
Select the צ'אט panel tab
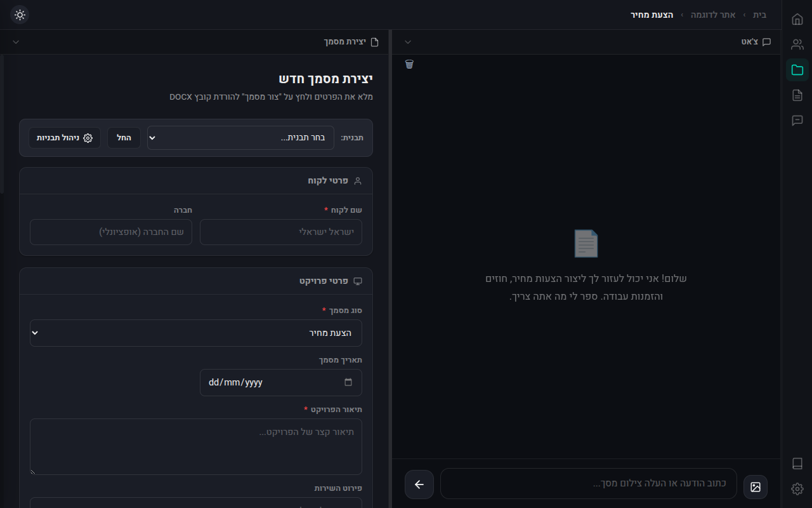point(756,42)
